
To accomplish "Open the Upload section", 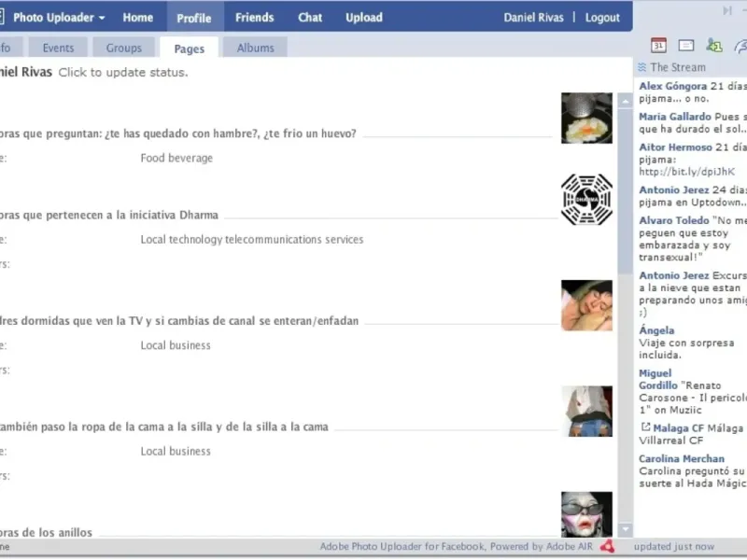I will (364, 18).
